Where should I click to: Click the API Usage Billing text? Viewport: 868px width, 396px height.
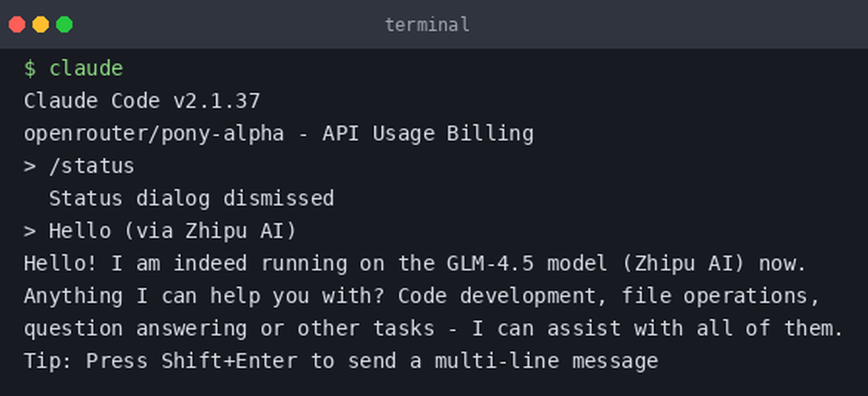428,134
